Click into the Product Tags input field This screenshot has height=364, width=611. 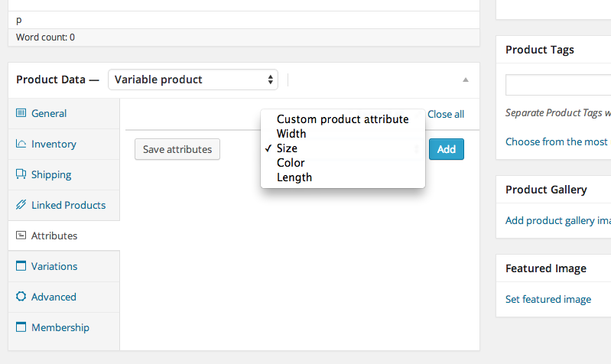(558, 85)
